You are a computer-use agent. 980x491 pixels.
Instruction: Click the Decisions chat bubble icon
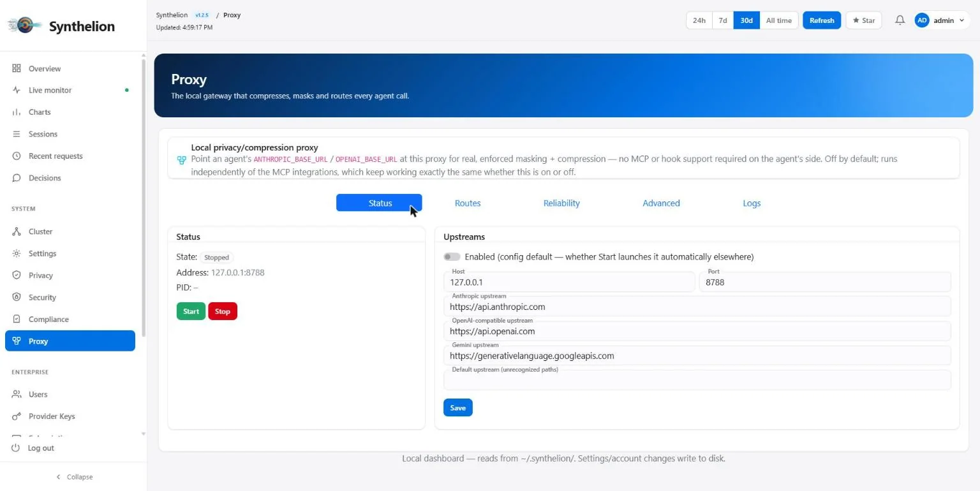(17, 178)
